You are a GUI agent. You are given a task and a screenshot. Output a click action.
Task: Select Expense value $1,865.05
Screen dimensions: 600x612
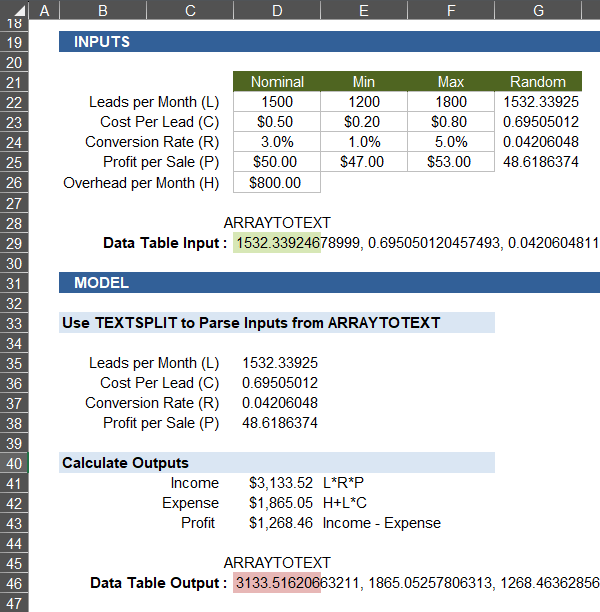[x=281, y=503]
